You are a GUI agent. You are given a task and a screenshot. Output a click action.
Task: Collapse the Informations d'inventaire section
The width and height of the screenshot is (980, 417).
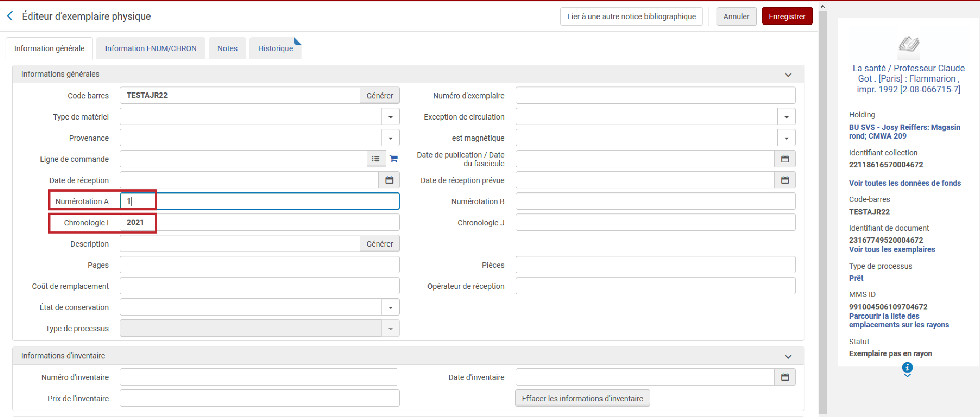click(788, 356)
